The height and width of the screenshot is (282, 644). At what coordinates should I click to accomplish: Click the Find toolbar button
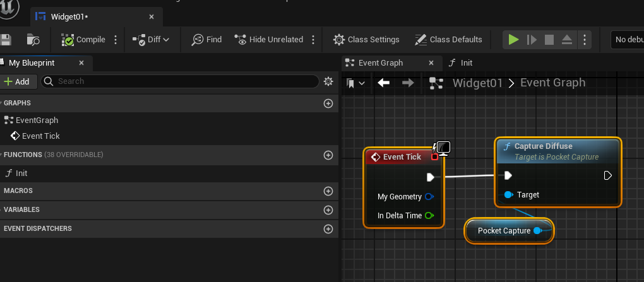point(206,40)
